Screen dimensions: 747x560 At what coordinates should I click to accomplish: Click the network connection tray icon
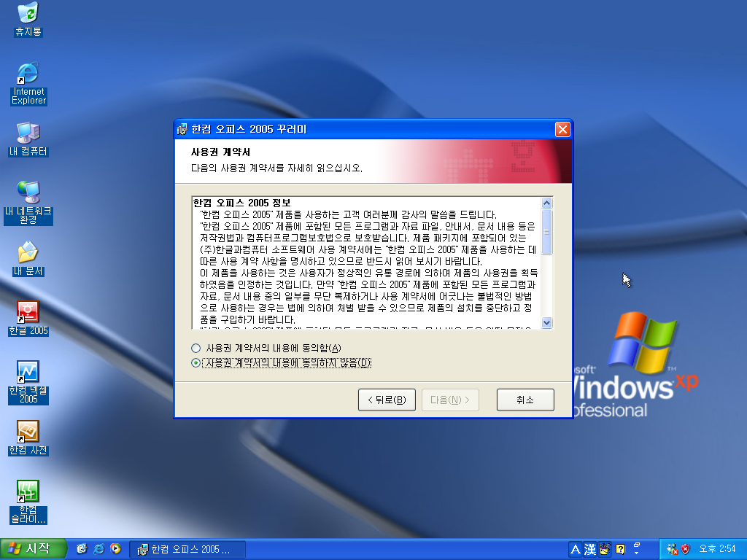672,549
